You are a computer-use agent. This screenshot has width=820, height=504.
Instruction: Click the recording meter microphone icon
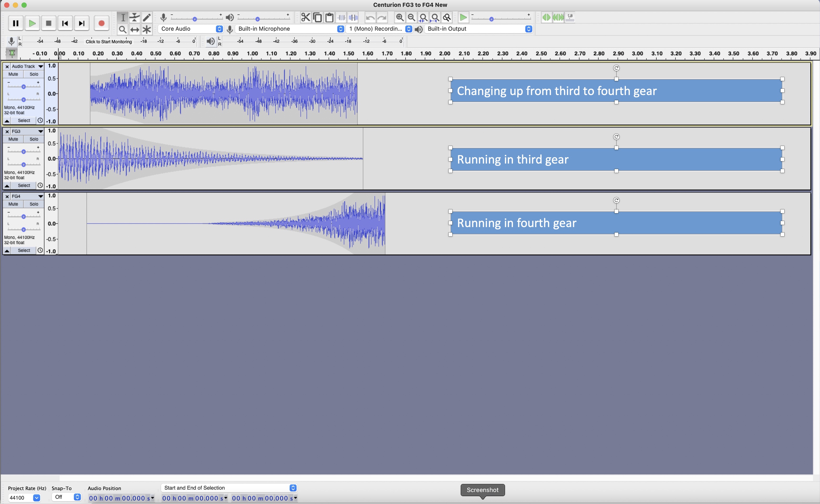pos(11,41)
